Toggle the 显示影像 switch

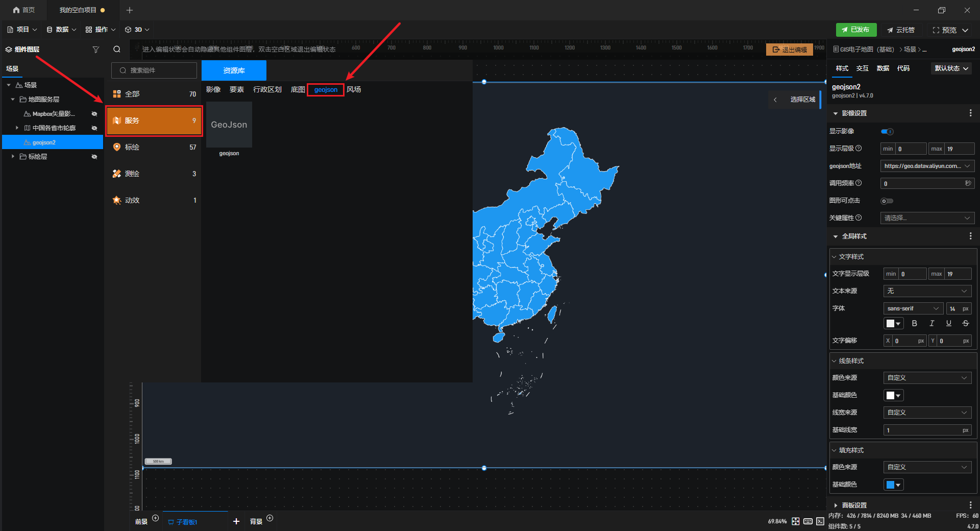coord(887,132)
